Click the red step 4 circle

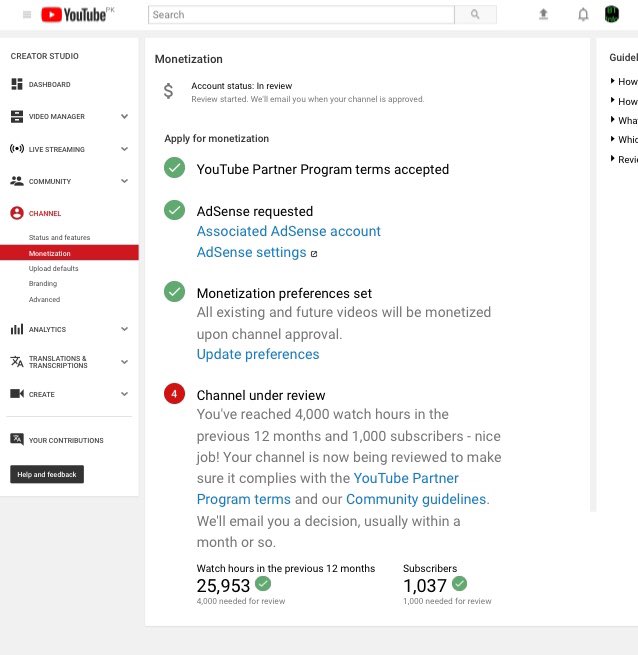pyautogui.click(x=174, y=394)
